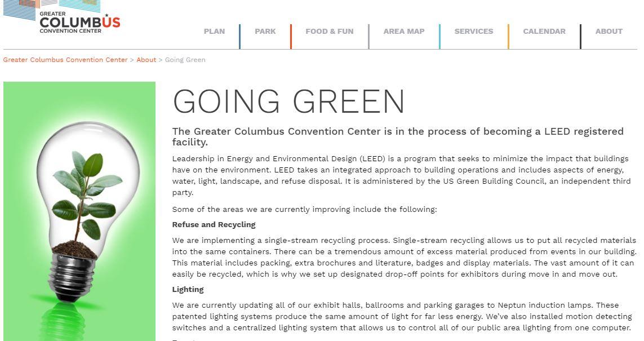Open the PLAN menu
This screenshot has width=644, height=341.
coord(215,31)
